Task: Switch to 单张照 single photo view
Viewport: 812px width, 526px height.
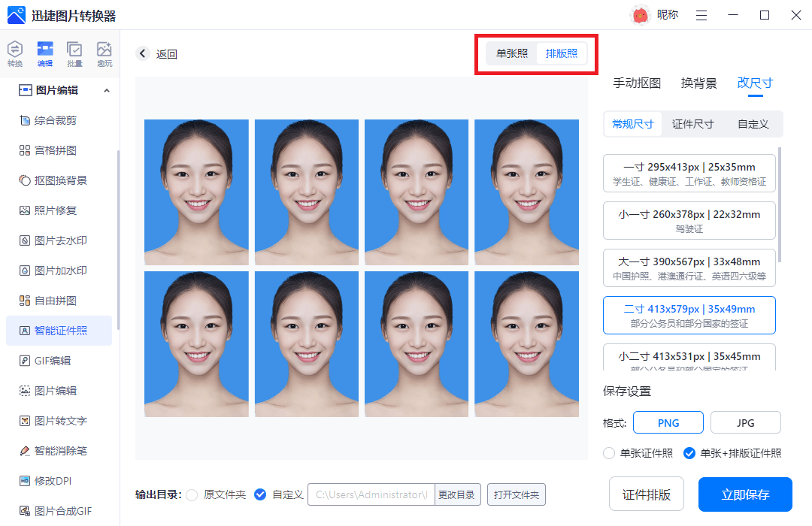Action: click(512, 53)
